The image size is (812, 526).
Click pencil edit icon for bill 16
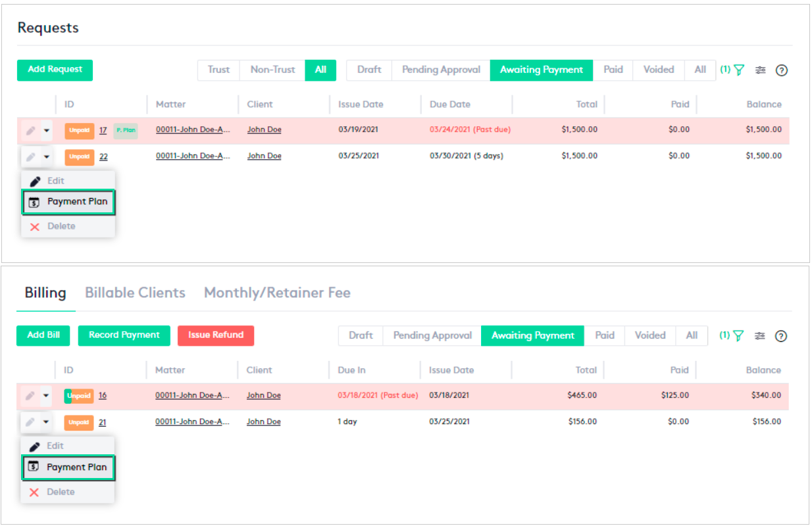30,396
